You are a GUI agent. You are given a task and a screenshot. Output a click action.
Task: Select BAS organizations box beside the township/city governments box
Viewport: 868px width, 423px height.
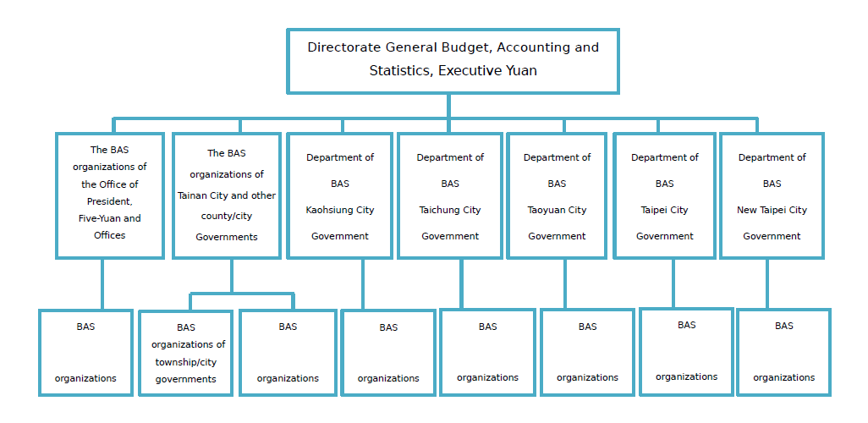pos(288,353)
